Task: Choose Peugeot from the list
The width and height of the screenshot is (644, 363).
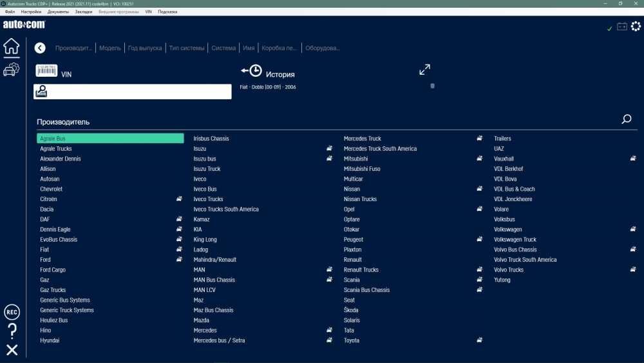Action: pos(353,239)
